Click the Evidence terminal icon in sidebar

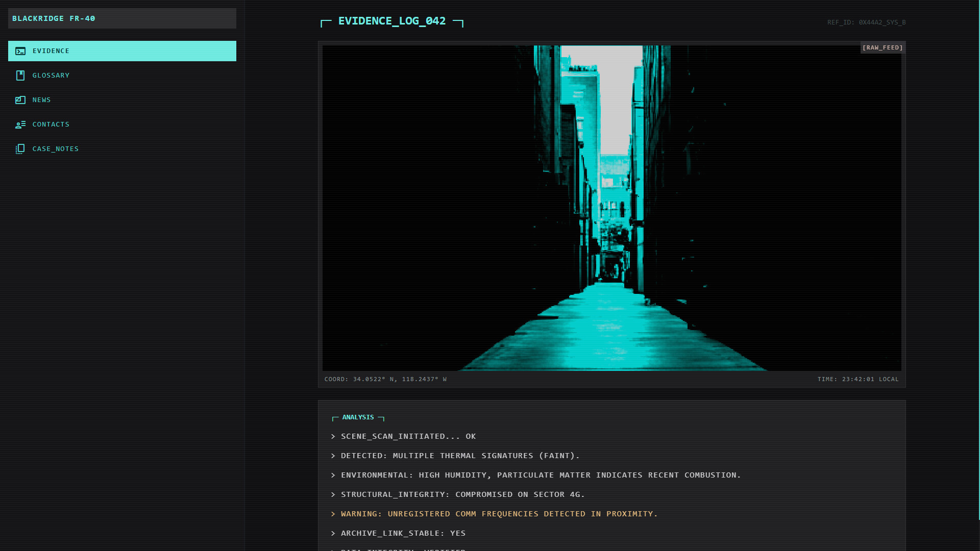20,51
